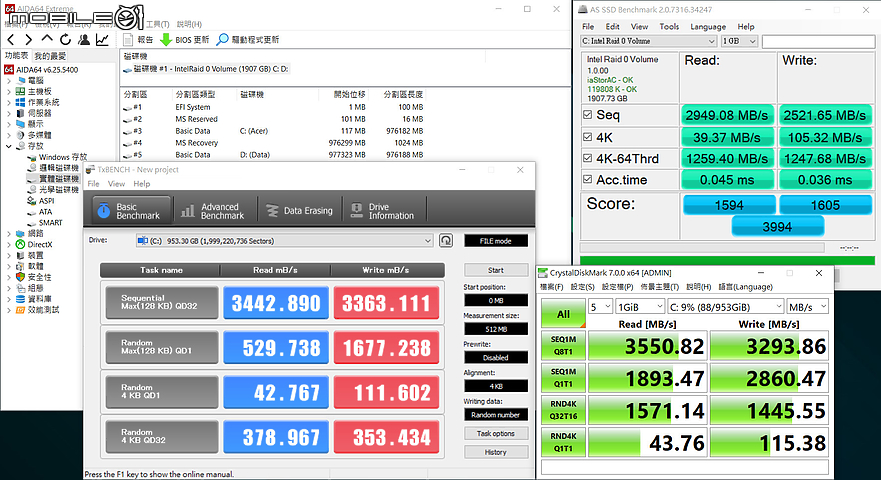The width and height of the screenshot is (881, 480).
Task: Select 效能測試 benchmark node in tree
Action: [x=37, y=310]
